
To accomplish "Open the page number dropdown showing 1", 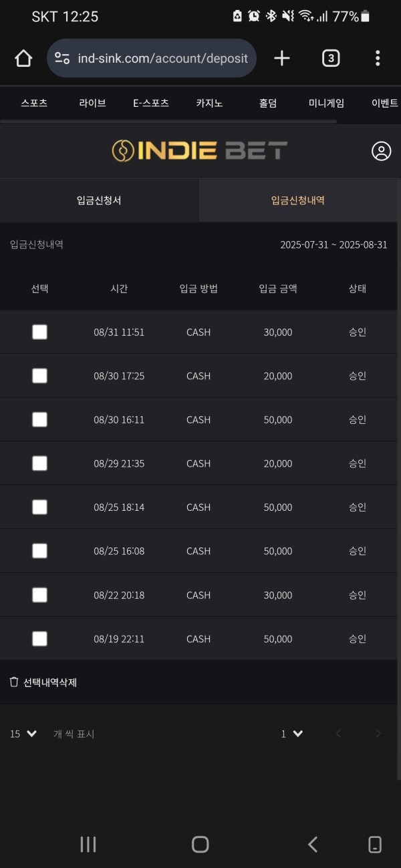I will 292,733.
